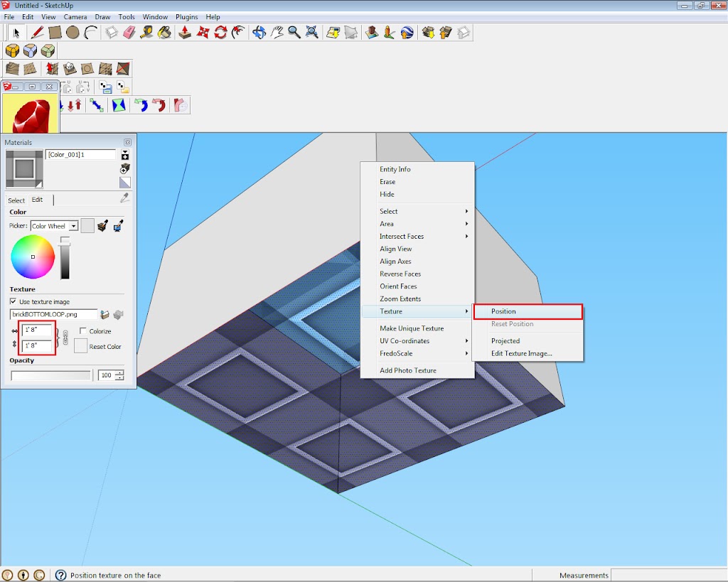
Task: Choose the Rotate tool
Action: [220, 33]
